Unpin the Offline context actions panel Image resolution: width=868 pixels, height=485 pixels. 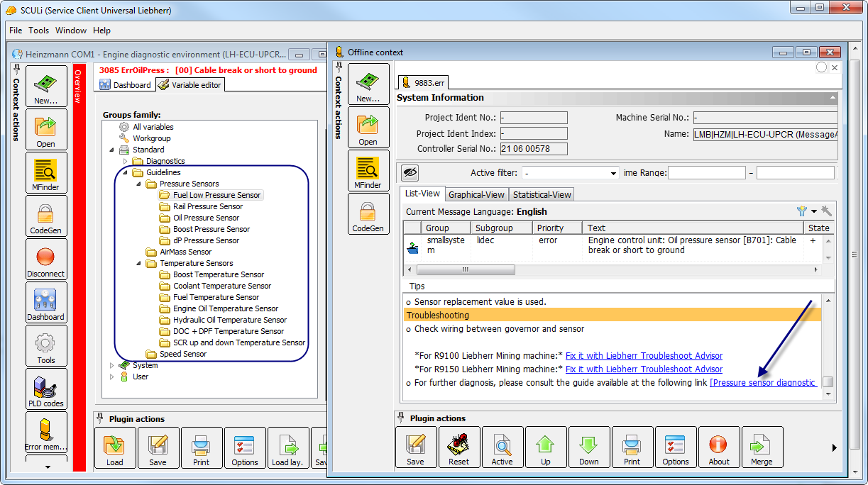click(339, 67)
